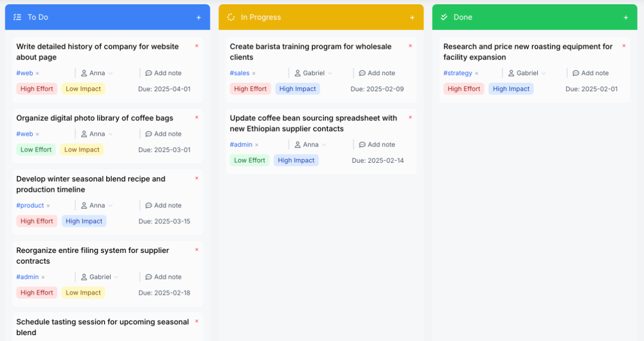
Task: Remove the #sales tag from barista training card
Action: click(x=254, y=73)
